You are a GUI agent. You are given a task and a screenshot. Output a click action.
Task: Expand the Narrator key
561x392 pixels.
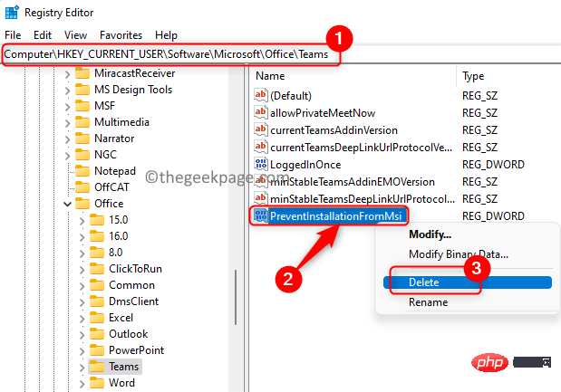coord(67,139)
